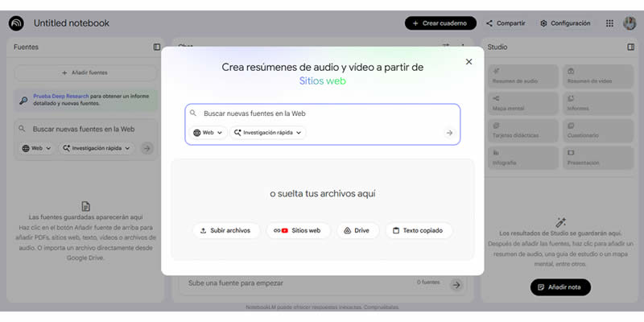The width and height of the screenshot is (644, 322).
Task: Collapse the Studio panel icon
Action: coord(630,47)
